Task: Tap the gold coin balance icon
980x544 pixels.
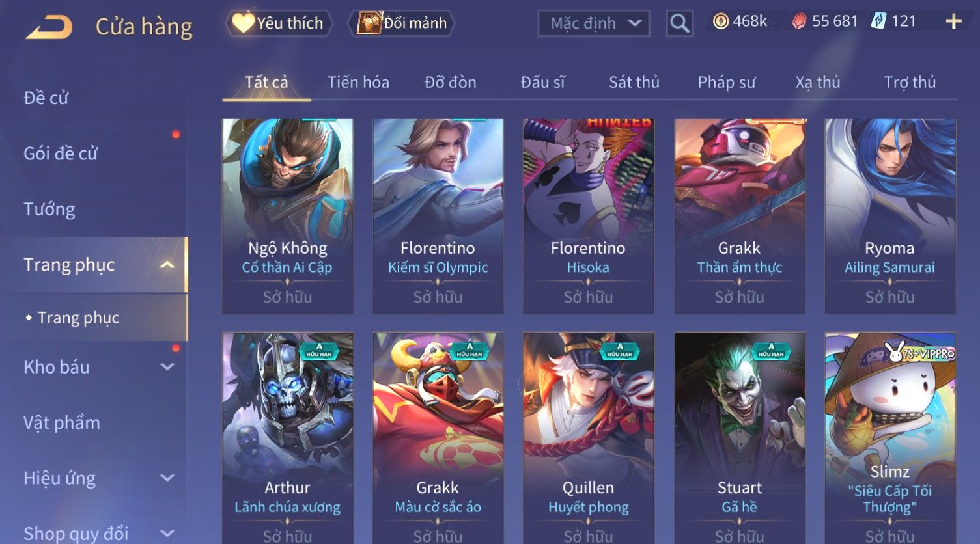Action: [x=720, y=21]
